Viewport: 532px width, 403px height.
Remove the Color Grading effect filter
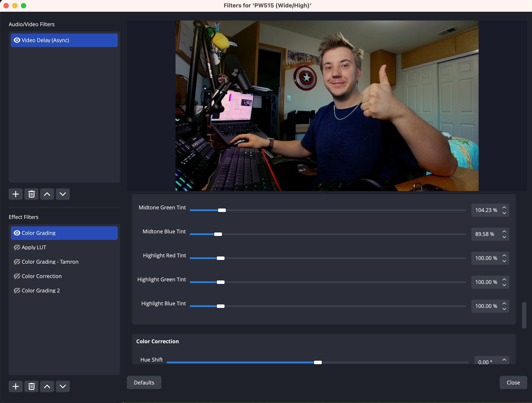click(x=31, y=386)
